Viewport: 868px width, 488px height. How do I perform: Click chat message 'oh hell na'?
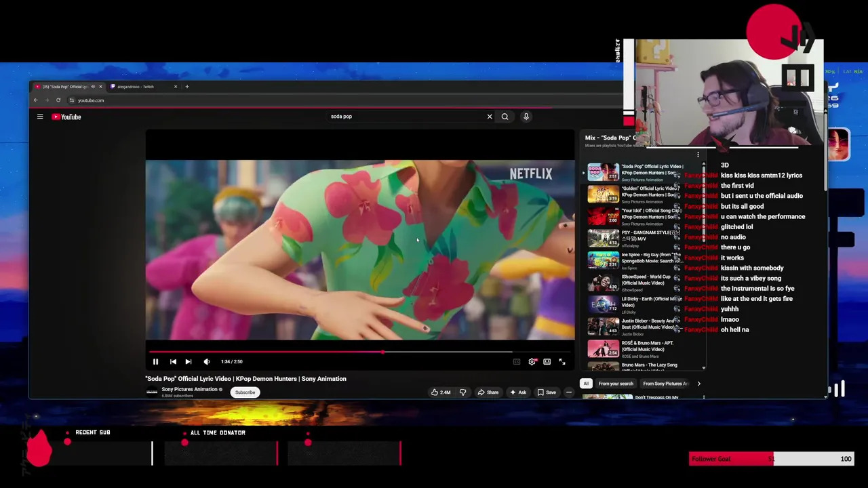[x=734, y=329]
